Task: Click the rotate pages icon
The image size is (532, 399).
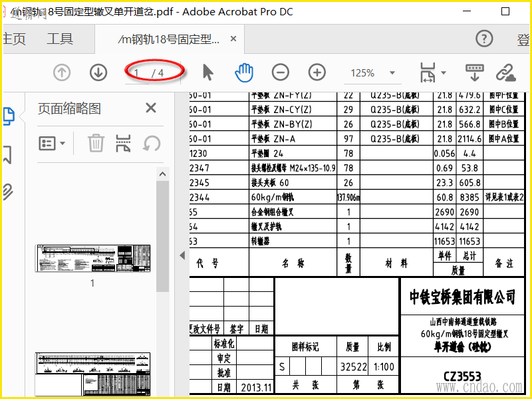Action: pyautogui.click(x=152, y=143)
